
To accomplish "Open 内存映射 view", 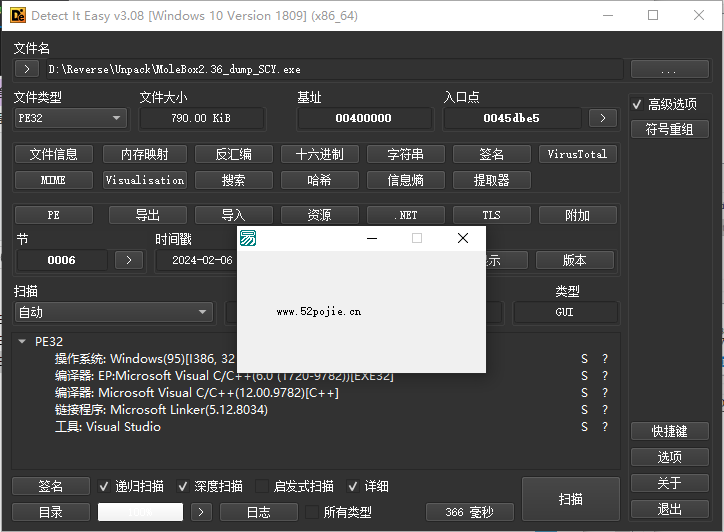I will (145, 154).
